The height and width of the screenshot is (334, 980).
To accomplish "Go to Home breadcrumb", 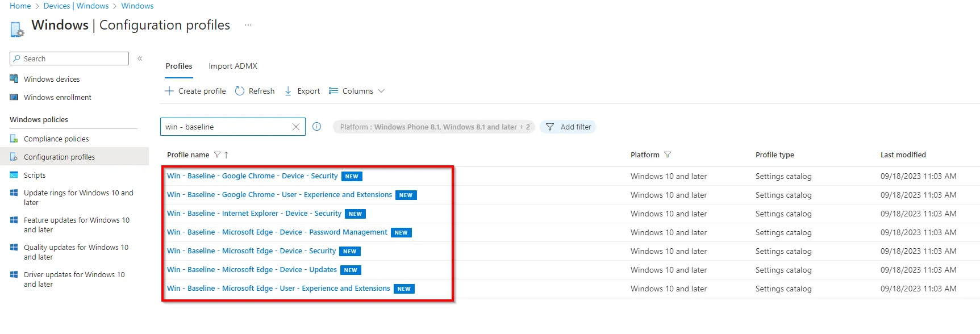I will tap(20, 6).
